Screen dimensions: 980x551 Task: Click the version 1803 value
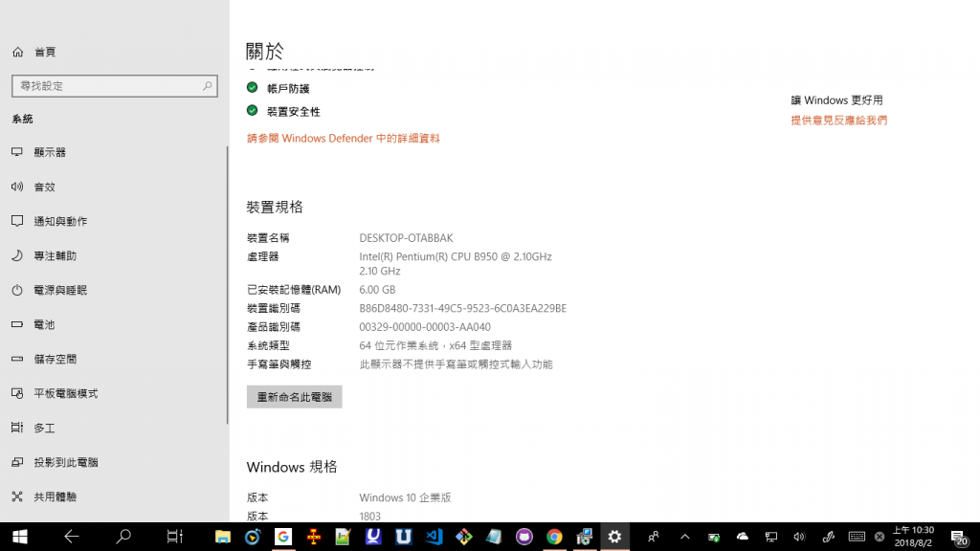coord(369,516)
